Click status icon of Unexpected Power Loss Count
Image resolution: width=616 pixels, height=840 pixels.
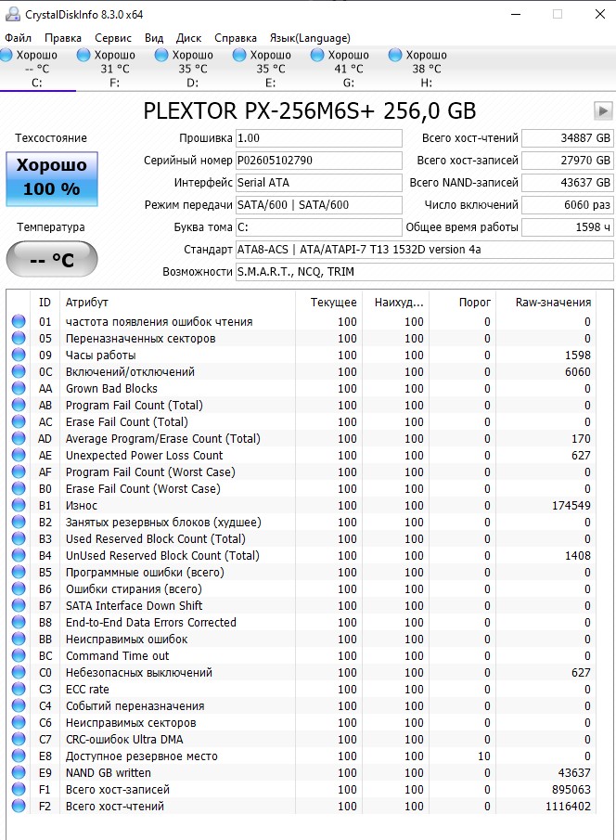[x=19, y=456]
